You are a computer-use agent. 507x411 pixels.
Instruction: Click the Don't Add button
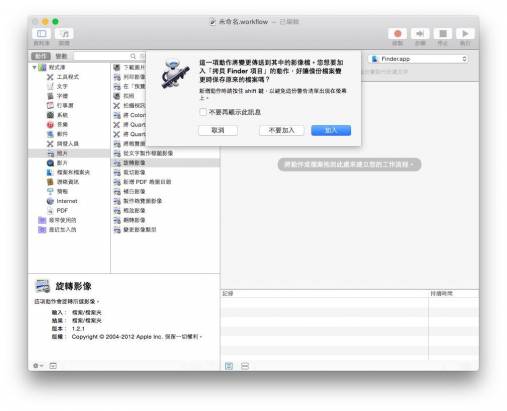[282, 130]
